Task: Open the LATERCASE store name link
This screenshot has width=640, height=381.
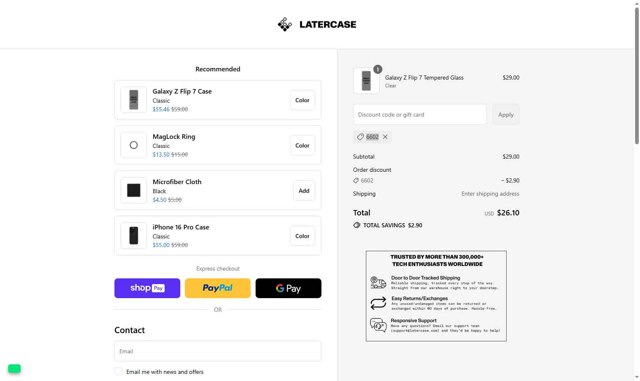Action: tap(328, 25)
